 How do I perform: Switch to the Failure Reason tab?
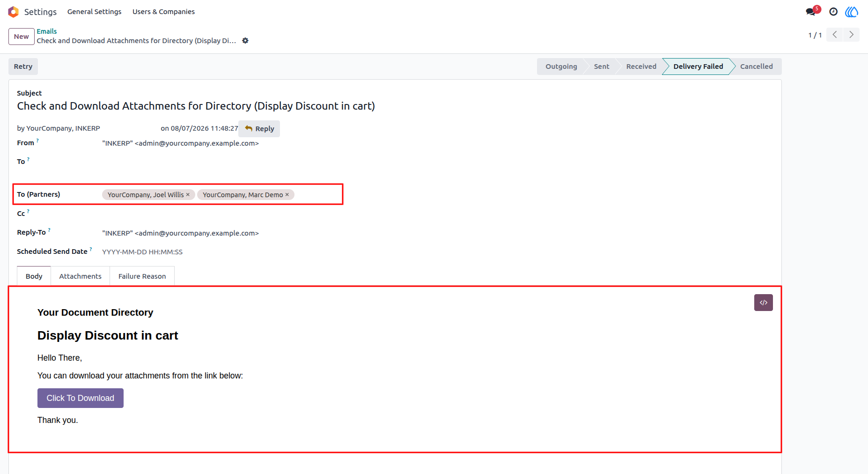coord(142,276)
